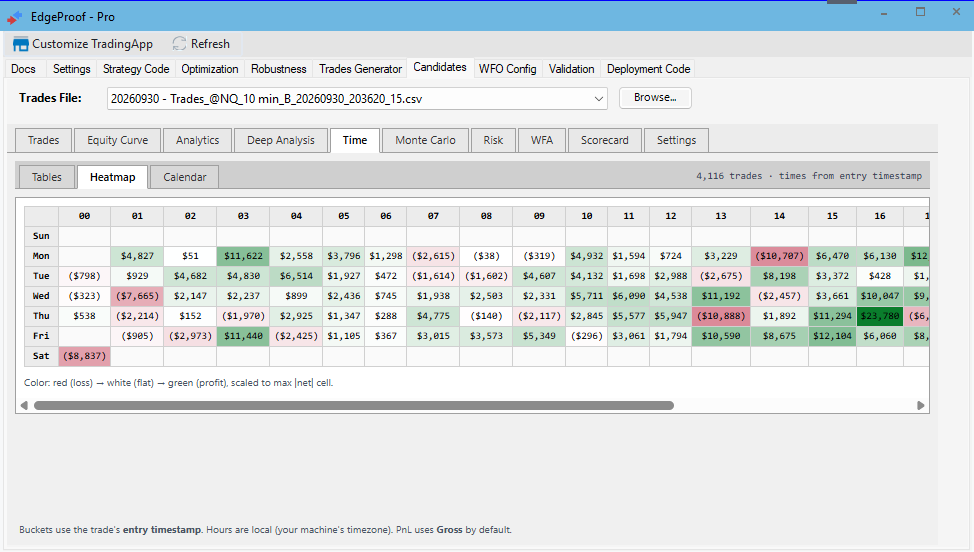Image resolution: width=974 pixels, height=552 pixels.
Task: Click the Customize TradingApp store icon
Action: 20,44
